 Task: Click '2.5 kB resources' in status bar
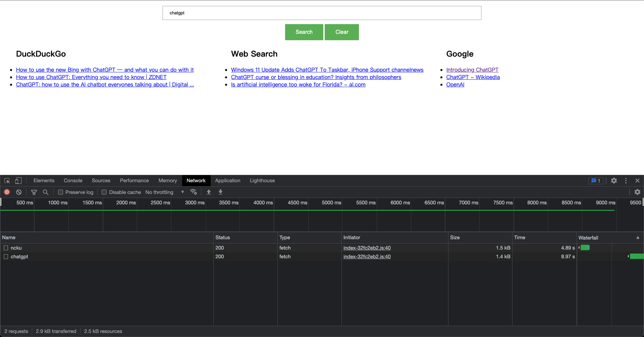point(103,331)
